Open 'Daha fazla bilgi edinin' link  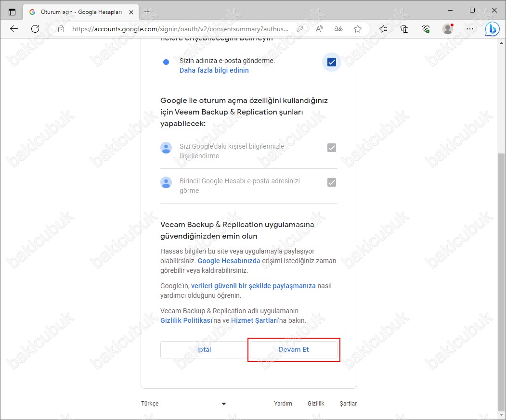tap(214, 70)
